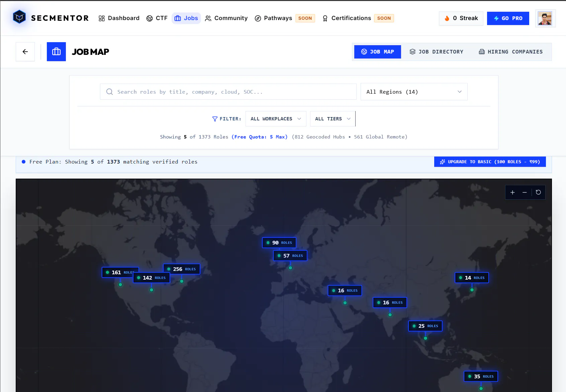Select the 90 Roles map marker
The width and height of the screenshot is (566, 392).
pyautogui.click(x=279, y=242)
